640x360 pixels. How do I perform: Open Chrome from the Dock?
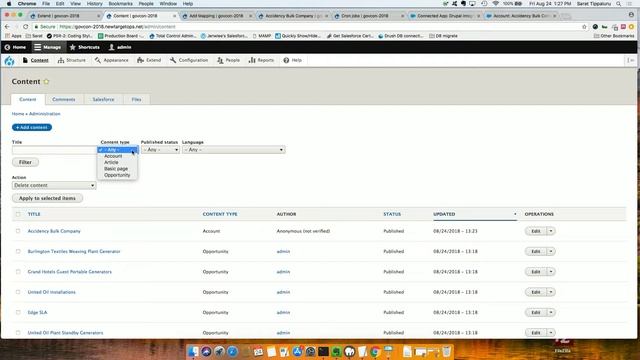pos(375,351)
